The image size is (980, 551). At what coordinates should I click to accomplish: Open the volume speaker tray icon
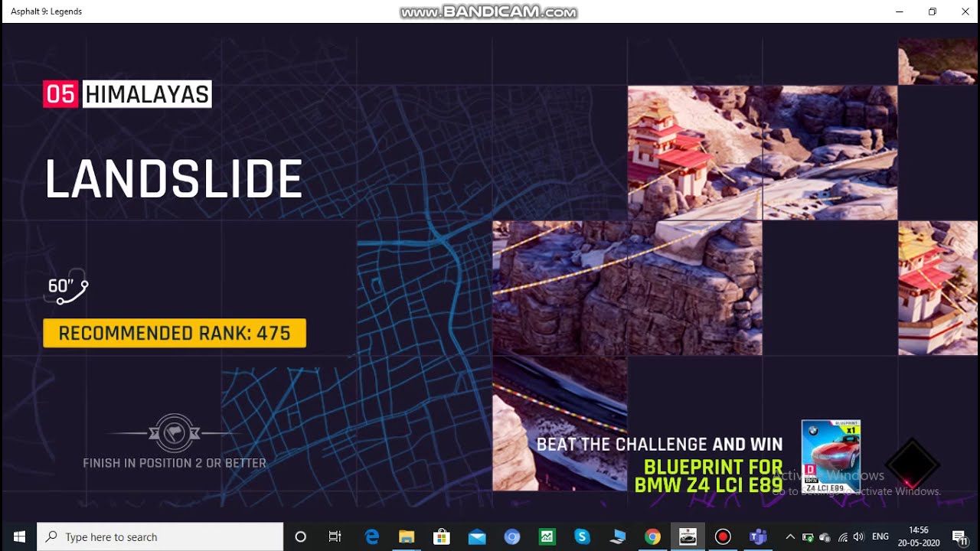click(x=858, y=536)
